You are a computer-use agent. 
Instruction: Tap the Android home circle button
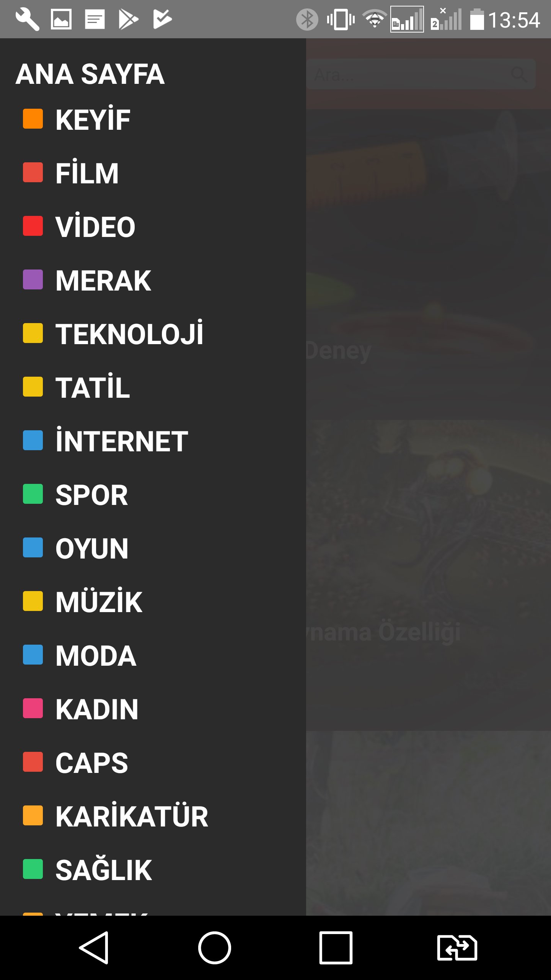coord(214,947)
